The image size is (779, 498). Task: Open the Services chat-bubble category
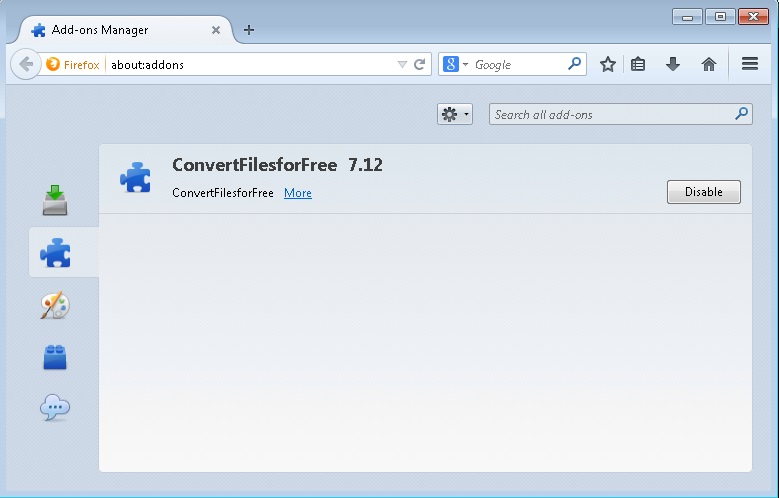[x=55, y=408]
